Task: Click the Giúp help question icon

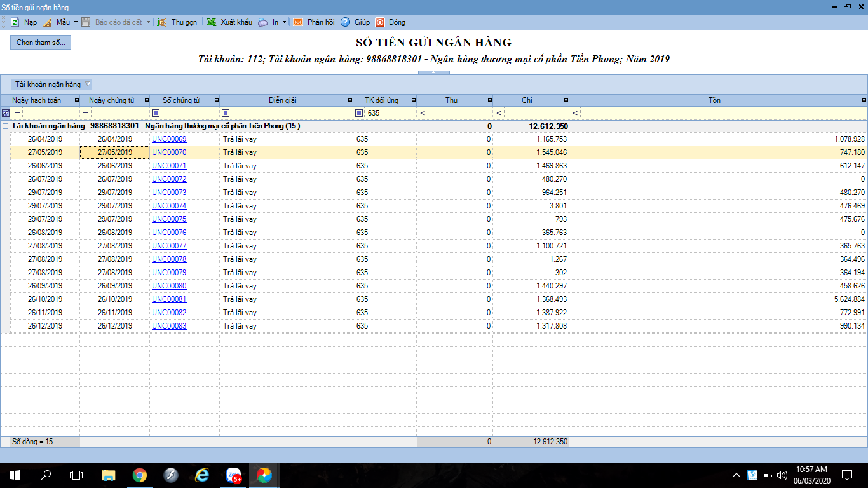Action: coord(345,22)
